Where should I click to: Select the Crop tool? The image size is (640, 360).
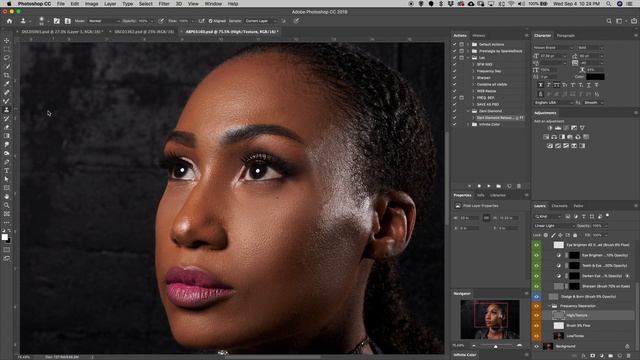7,75
